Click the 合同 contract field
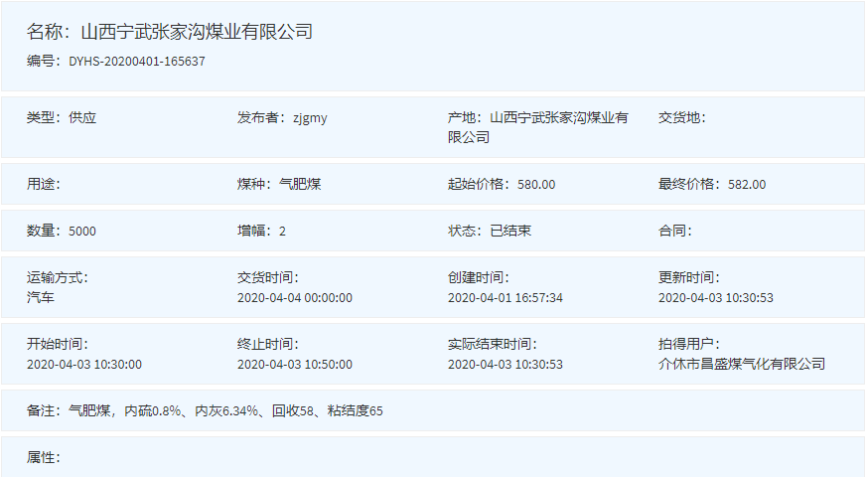 674,232
